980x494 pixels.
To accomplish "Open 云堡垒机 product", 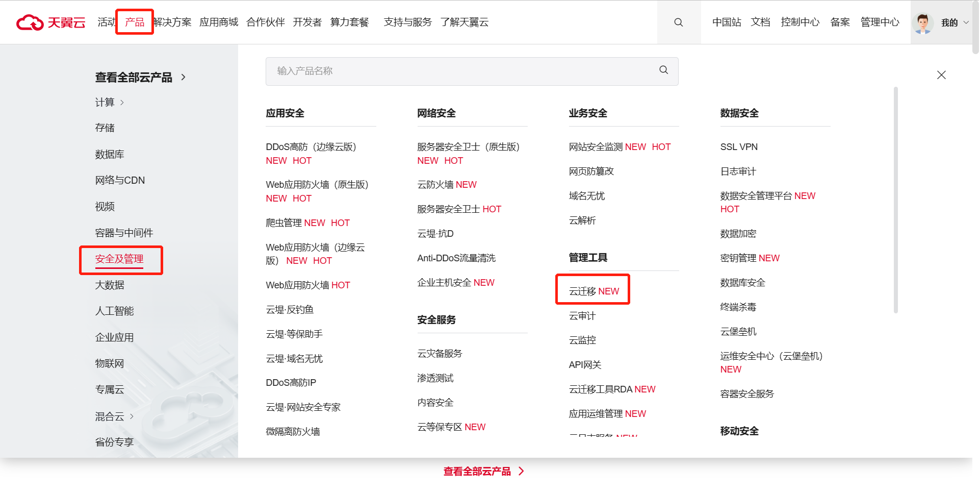I will [x=738, y=332].
